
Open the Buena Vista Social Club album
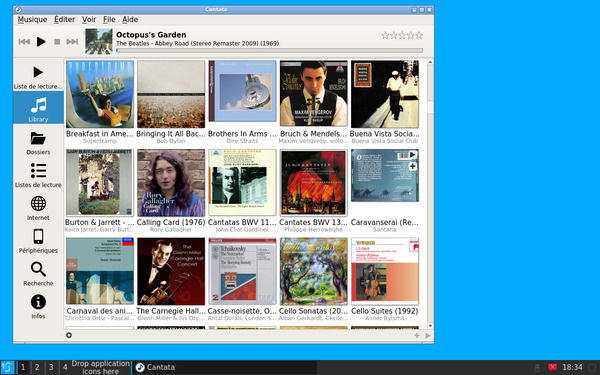[x=385, y=94]
